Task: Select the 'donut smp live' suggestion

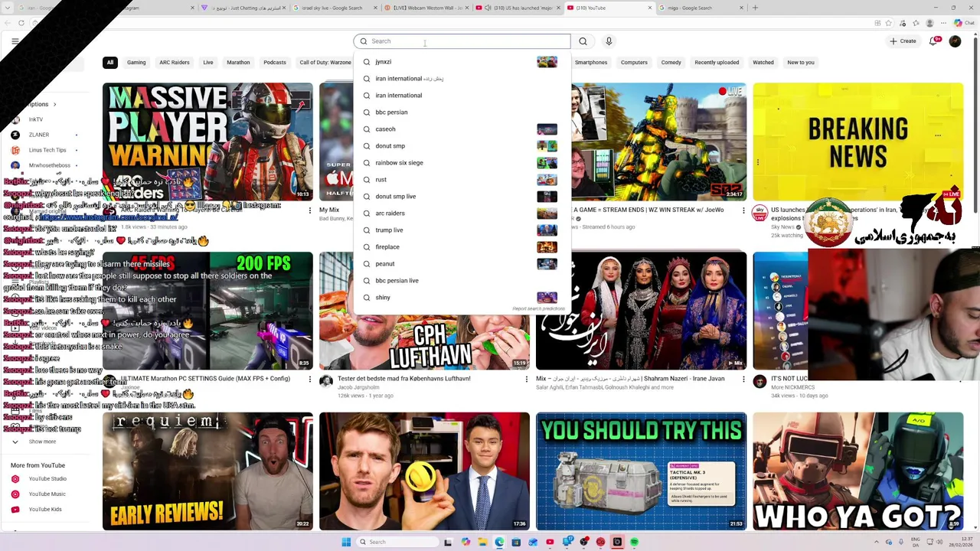Action: click(x=462, y=197)
